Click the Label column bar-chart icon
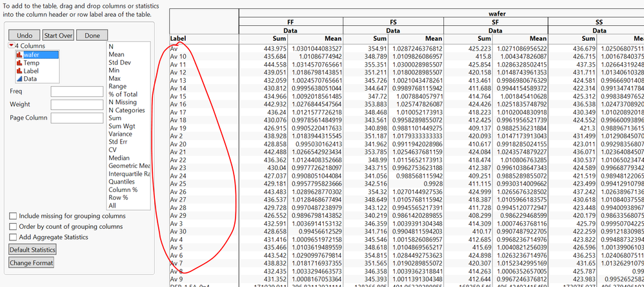This screenshot has width=644, height=287. click(x=19, y=70)
